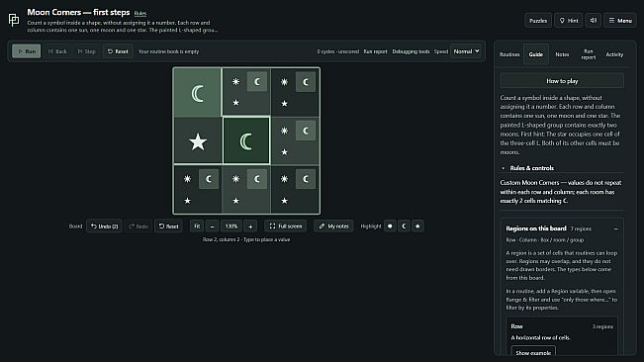644x362 pixels.
Task: Click the star candidate in row 3, column 2
Action: [x=235, y=201]
